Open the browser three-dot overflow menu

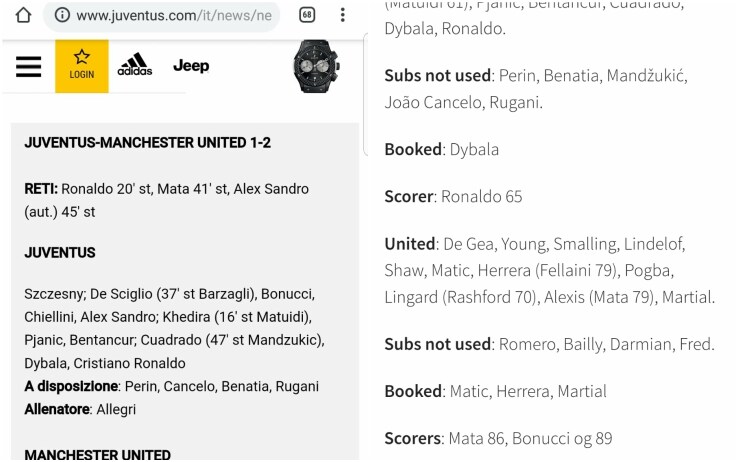click(x=343, y=15)
